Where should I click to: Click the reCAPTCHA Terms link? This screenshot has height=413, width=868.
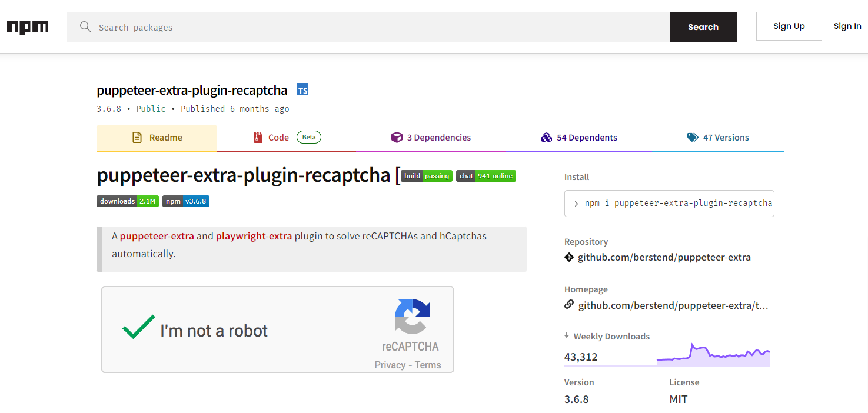[x=428, y=365]
